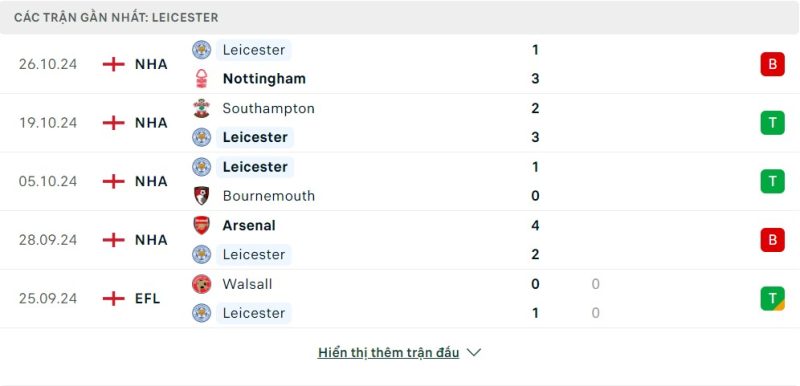
Task: Open the EFL competition label
Action: [x=147, y=298]
